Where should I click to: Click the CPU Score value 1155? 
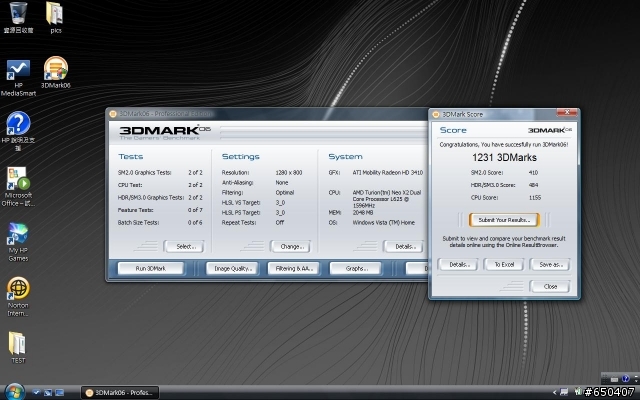535,198
